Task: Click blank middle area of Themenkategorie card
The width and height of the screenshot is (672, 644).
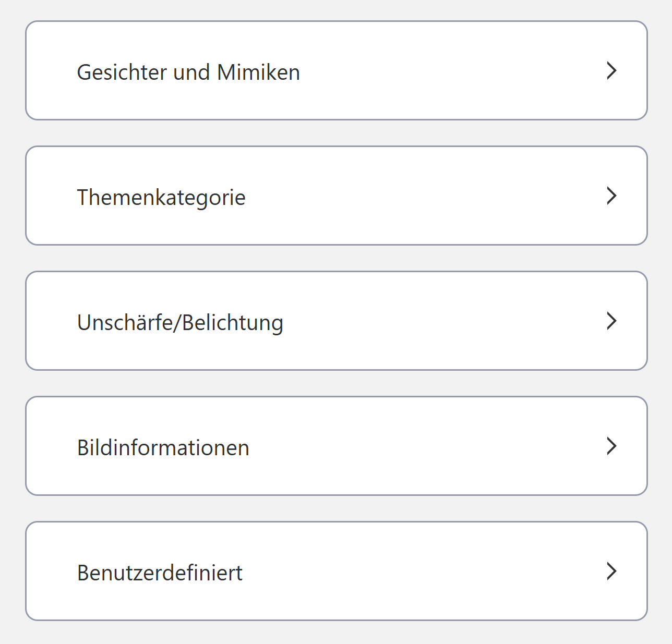Action: [x=417, y=196]
